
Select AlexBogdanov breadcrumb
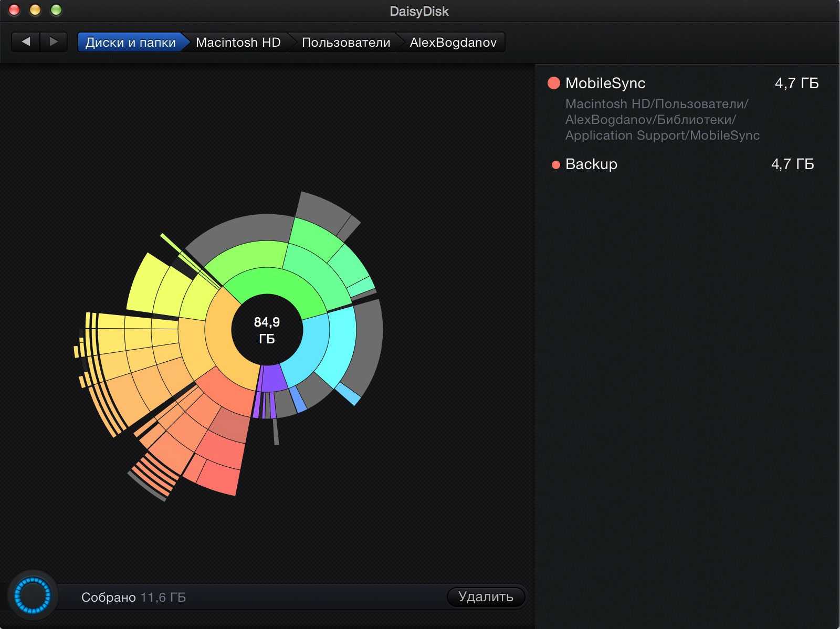point(453,43)
